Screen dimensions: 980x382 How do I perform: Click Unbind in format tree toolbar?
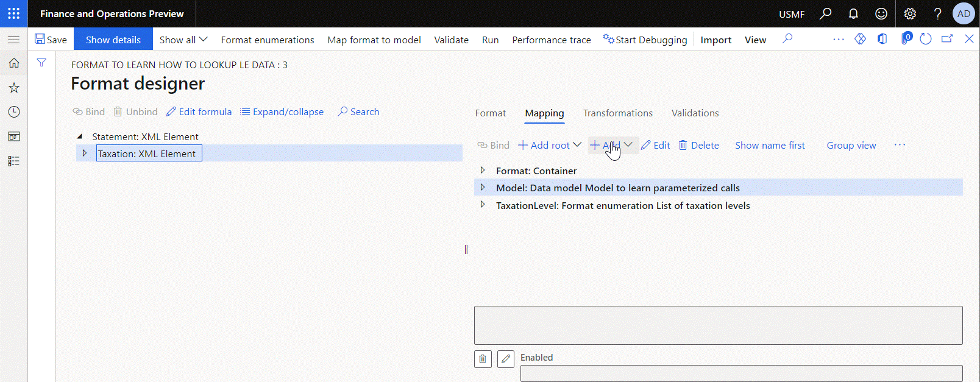135,111
